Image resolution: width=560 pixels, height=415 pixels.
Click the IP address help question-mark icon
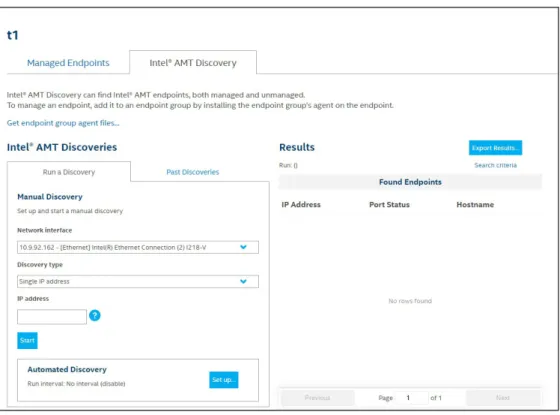point(95,315)
